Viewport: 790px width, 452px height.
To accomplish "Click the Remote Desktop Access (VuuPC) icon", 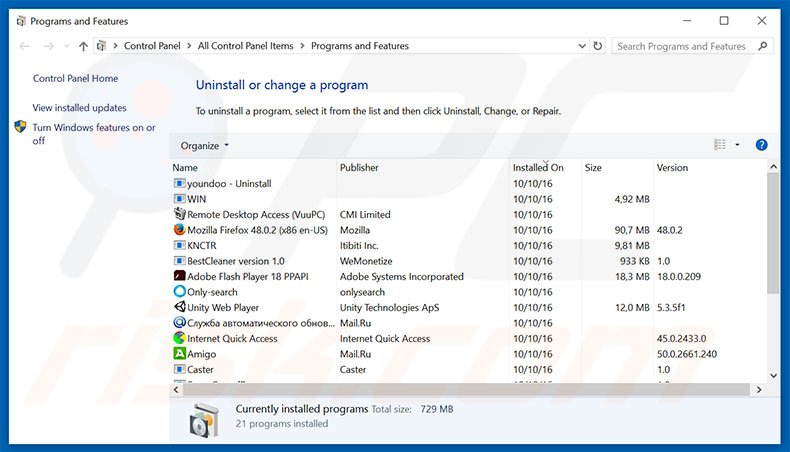I will [x=179, y=214].
